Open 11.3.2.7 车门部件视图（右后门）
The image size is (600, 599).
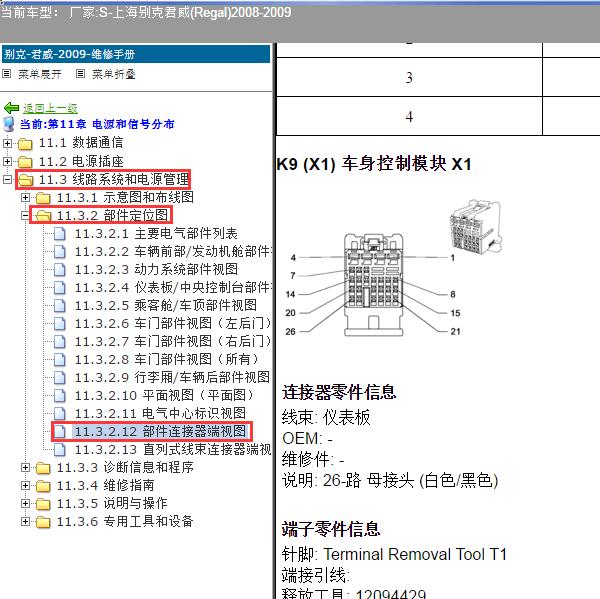173,341
